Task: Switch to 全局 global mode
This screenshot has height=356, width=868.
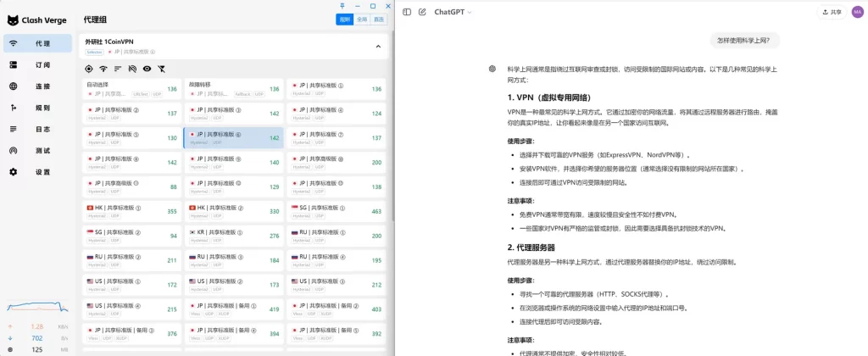Action: point(361,19)
